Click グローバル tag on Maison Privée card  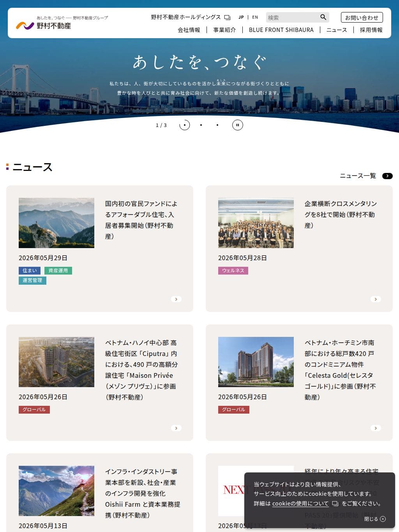[x=34, y=410]
